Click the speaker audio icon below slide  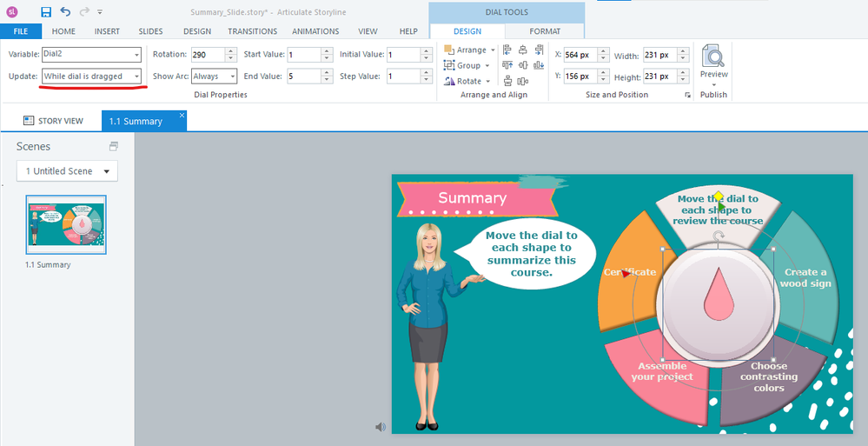click(380, 427)
